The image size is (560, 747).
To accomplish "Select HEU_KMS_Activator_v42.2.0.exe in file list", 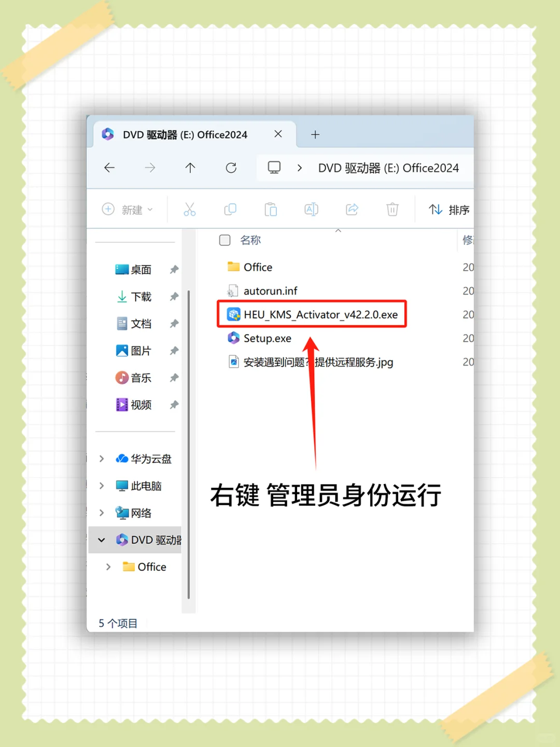I will point(320,314).
